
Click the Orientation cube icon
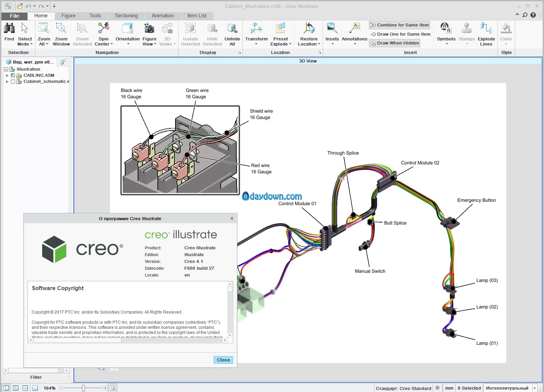pos(128,29)
